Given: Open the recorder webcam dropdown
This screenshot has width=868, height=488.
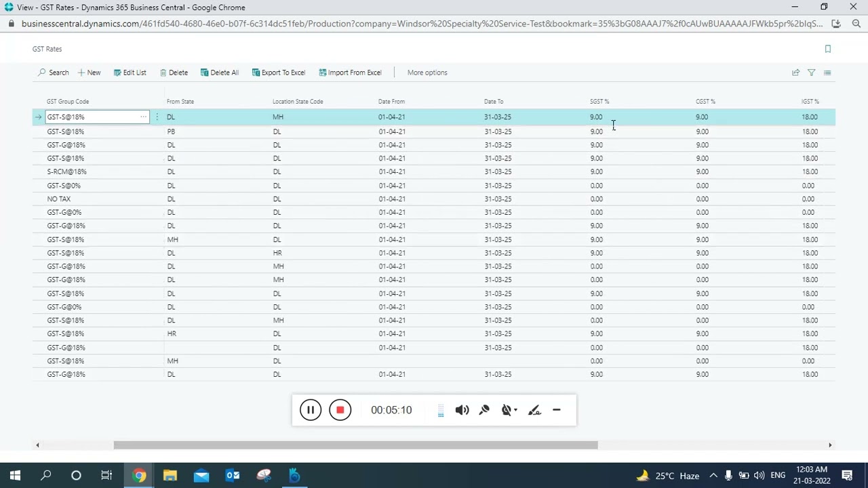Looking at the screenshot, I should click(509, 410).
